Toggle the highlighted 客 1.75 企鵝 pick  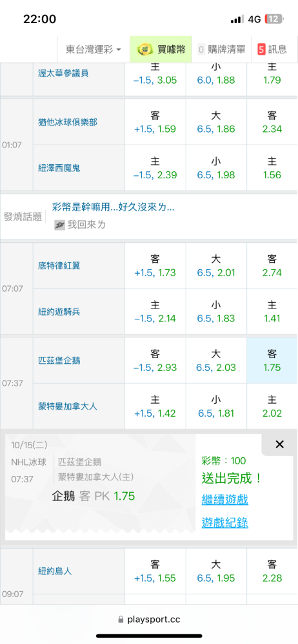click(272, 361)
